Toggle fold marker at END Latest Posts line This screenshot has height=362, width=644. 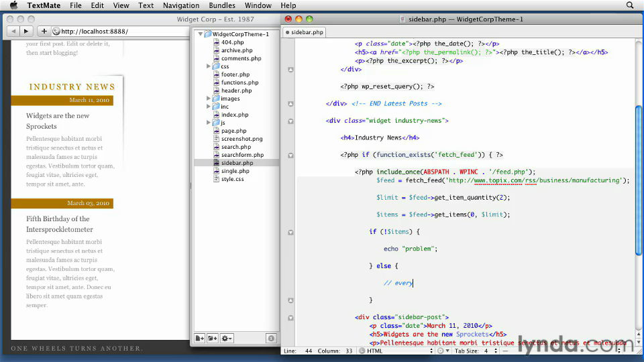point(290,104)
